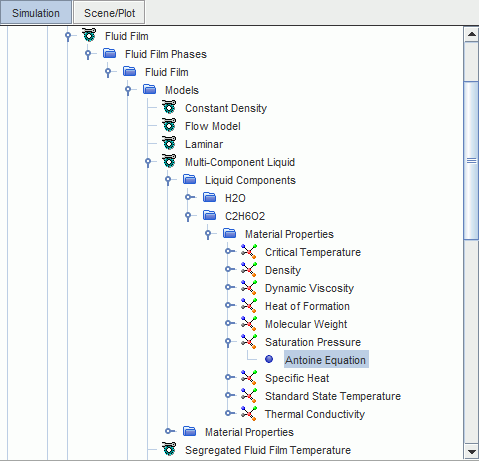Viewport: 479px width, 461px height.
Task: Click the Specific Heat property icon
Action: click(249, 377)
